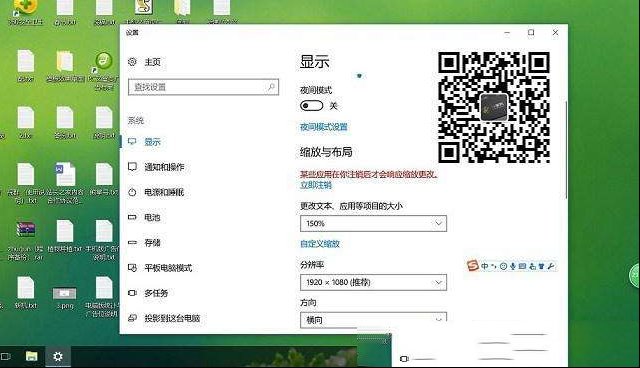Image resolution: width=640 pixels, height=368 pixels.
Task: Toggle punctuation mode on the IME bar
Action: click(493, 266)
